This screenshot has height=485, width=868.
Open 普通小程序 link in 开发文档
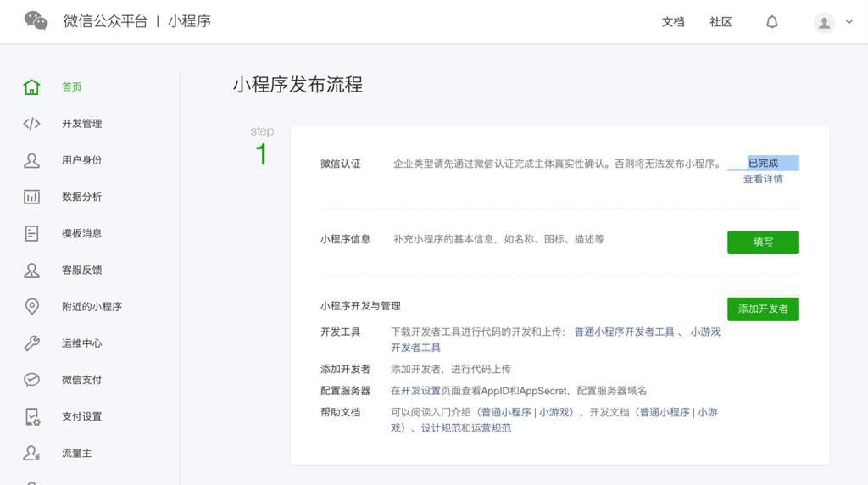click(x=665, y=412)
